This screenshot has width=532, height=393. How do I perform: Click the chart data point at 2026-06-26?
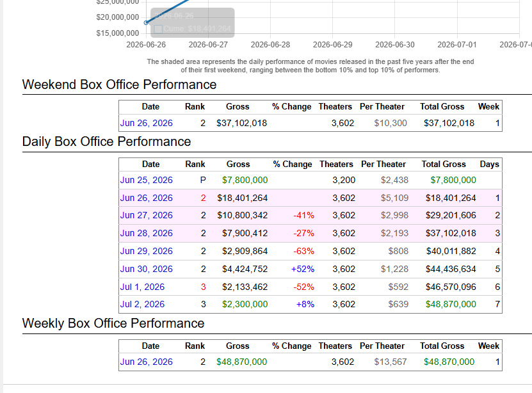146,22
